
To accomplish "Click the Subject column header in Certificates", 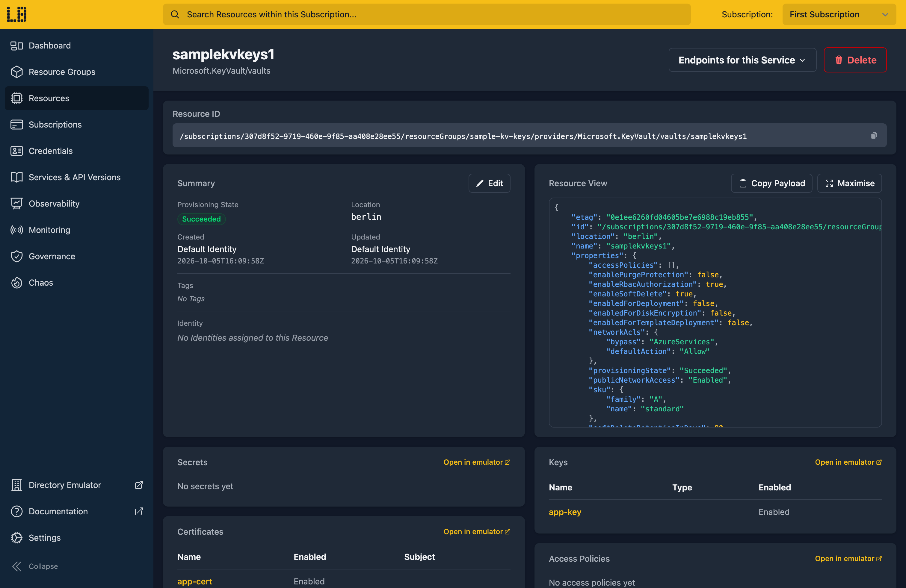I will pyautogui.click(x=419, y=557).
